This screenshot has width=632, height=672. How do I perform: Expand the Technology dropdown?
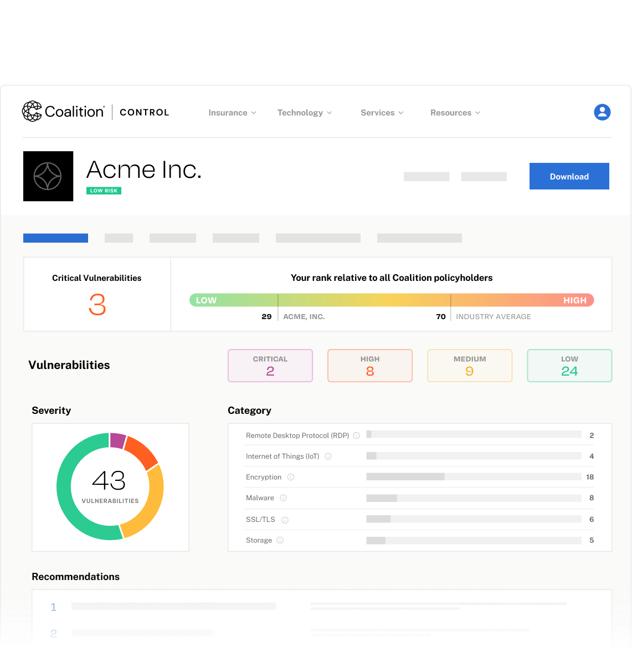pyautogui.click(x=304, y=112)
